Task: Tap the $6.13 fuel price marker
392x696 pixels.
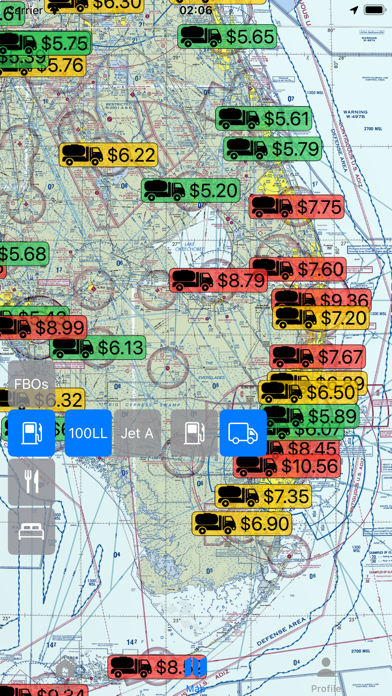Action: [x=98, y=348]
